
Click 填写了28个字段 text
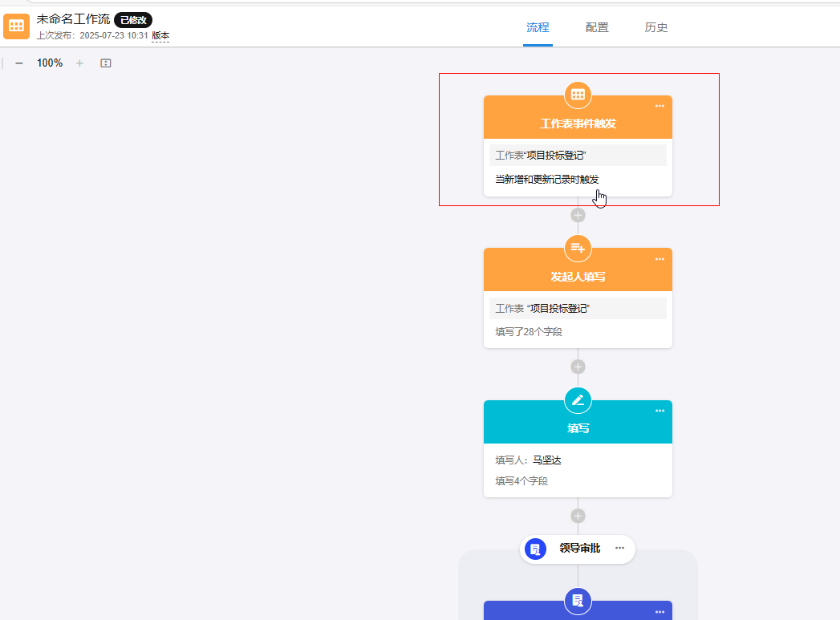[x=529, y=332]
